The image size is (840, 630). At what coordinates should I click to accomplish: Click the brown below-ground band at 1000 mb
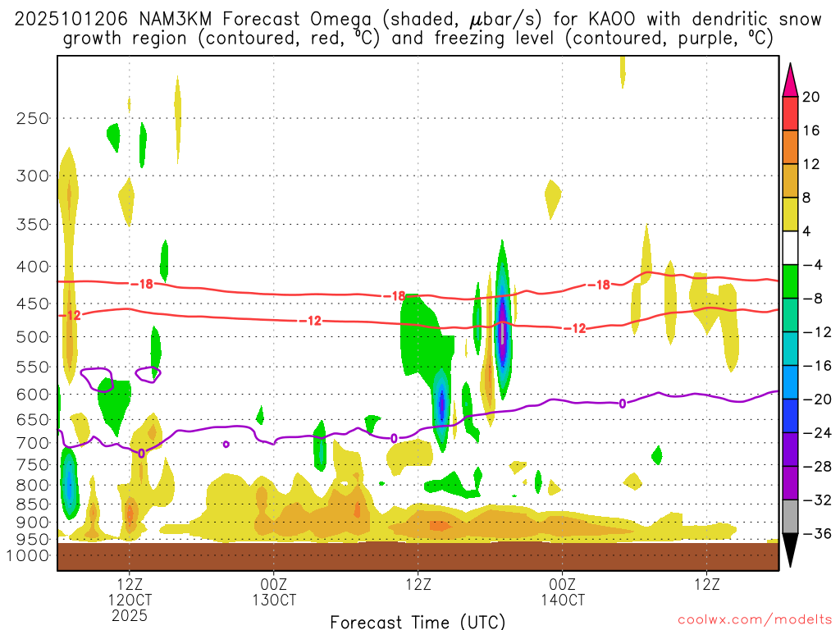tap(418, 557)
